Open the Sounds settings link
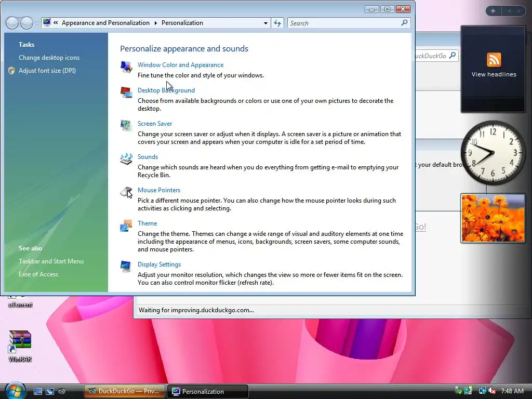Image resolution: width=532 pixels, height=399 pixels. click(148, 157)
